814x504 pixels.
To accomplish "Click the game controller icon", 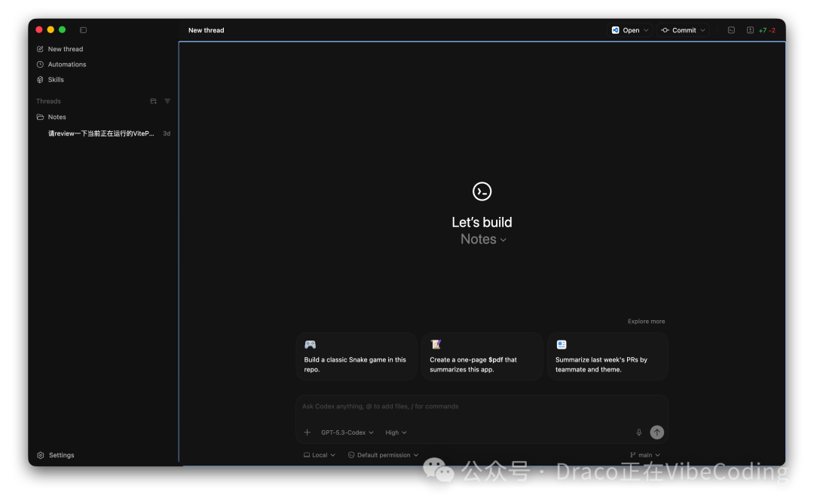I will click(x=310, y=344).
